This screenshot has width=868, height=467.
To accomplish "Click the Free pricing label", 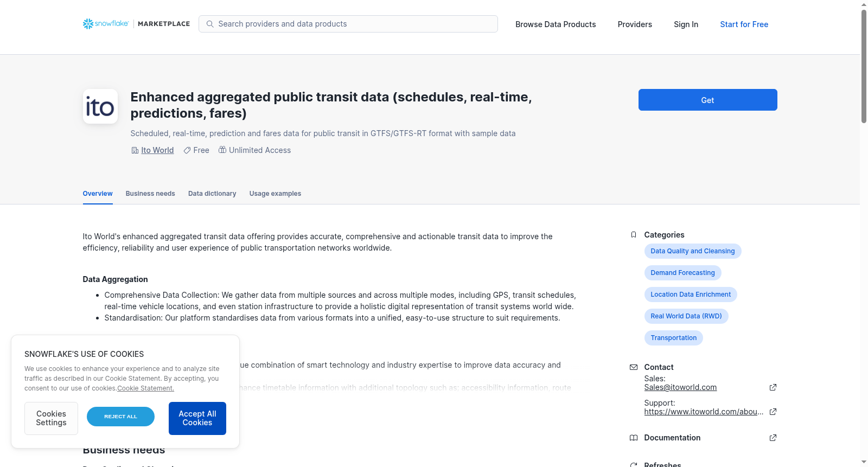I will click(x=201, y=150).
